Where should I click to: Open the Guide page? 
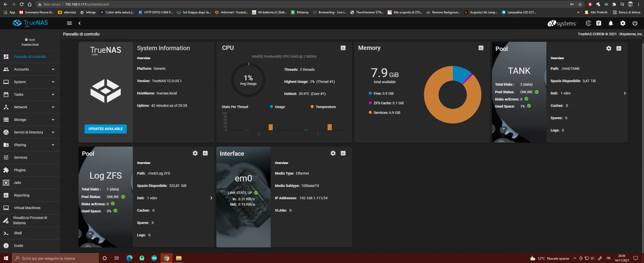pos(30,246)
